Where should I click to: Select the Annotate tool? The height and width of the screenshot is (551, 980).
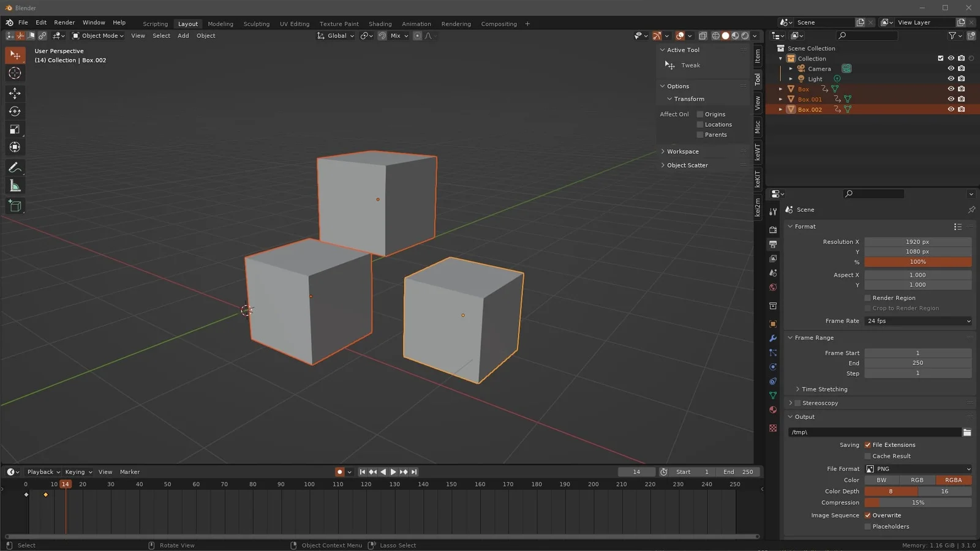click(15, 167)
